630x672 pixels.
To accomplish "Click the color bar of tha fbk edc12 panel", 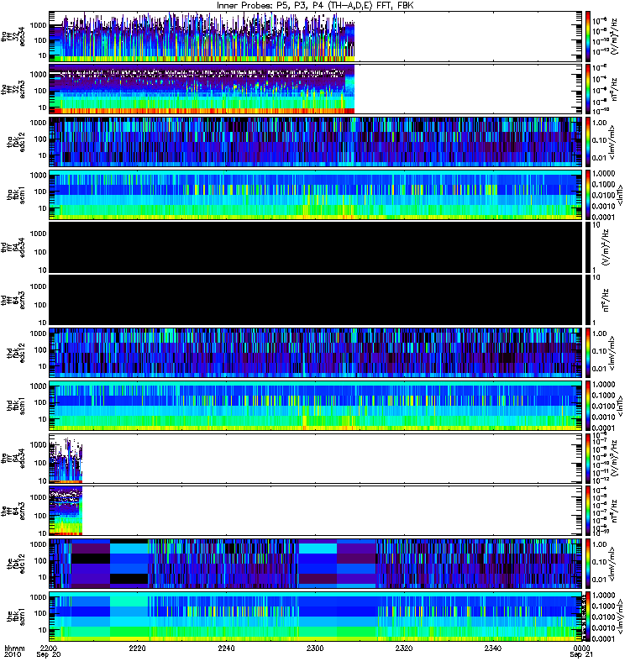I will point(589,142).
